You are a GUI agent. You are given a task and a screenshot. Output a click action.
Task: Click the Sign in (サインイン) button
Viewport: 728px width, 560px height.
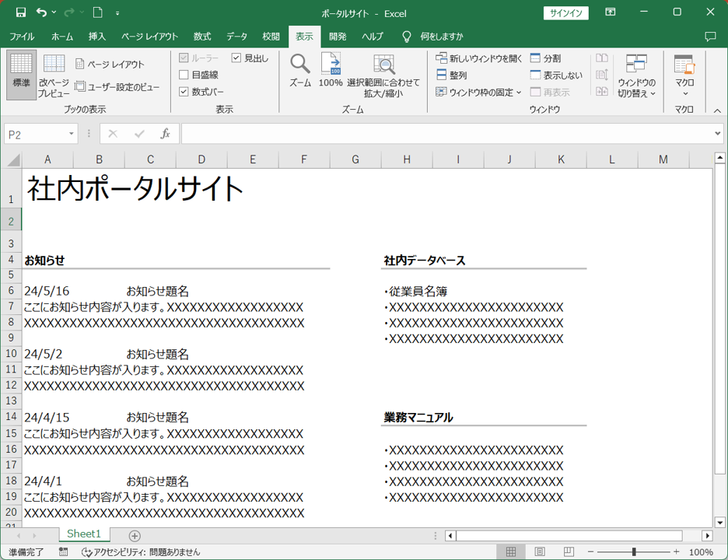point(565,13)
